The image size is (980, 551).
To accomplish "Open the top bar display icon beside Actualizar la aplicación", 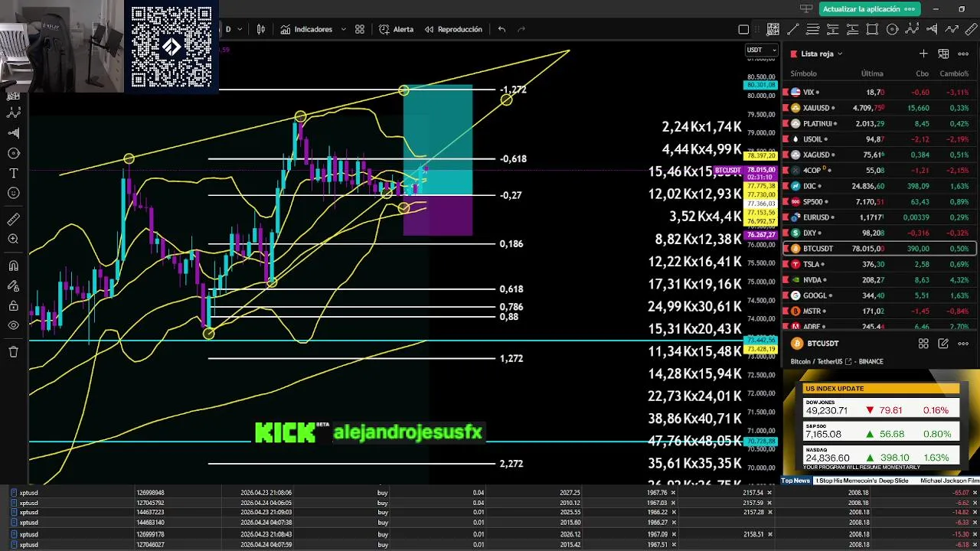I will 805,9.
